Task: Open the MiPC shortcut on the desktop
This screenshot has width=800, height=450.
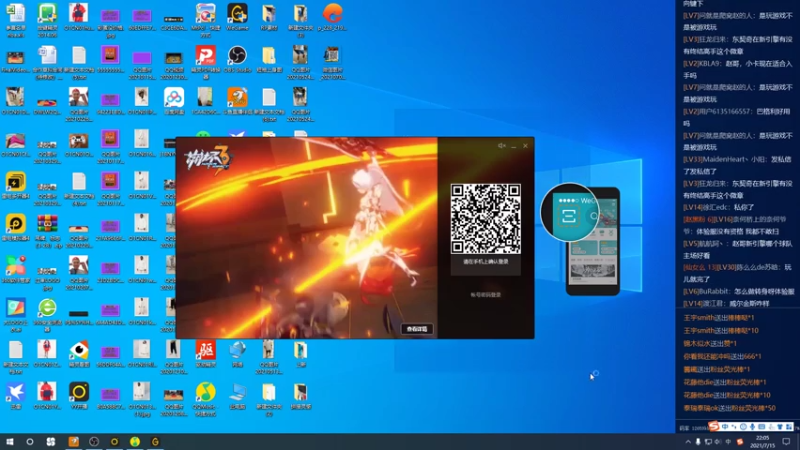Action: point(206,19)
